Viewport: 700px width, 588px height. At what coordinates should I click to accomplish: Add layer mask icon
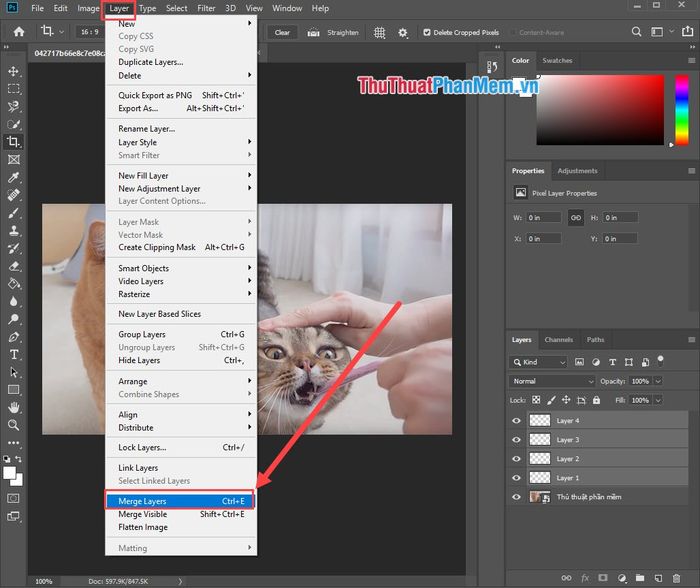coord(603,578)
